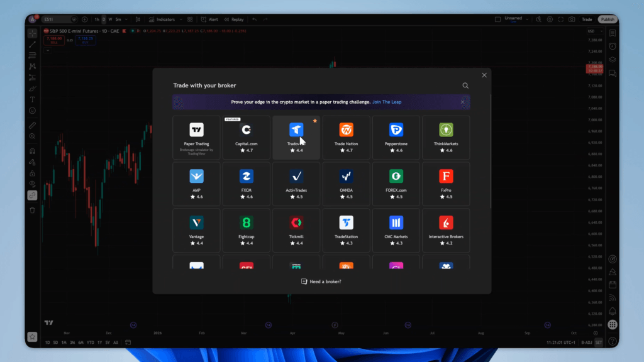
Task: Select the Paper Trading broker tile
Action: [197, 137]
